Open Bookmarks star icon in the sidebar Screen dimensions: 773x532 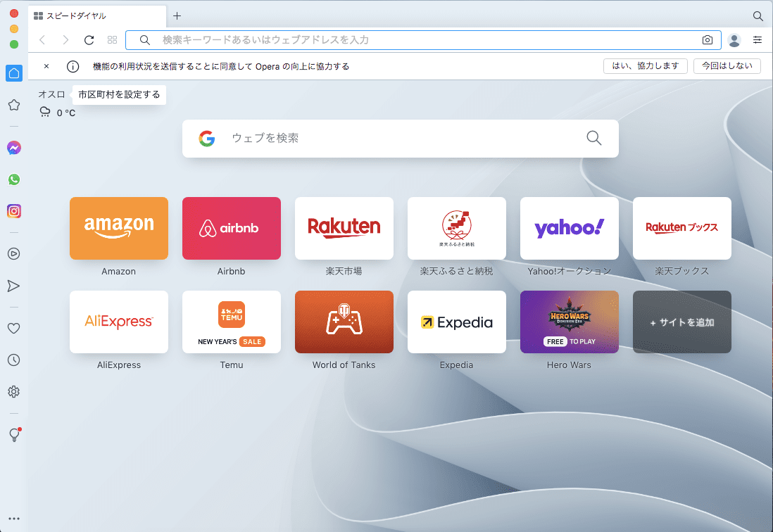click(x=14, y=105)
